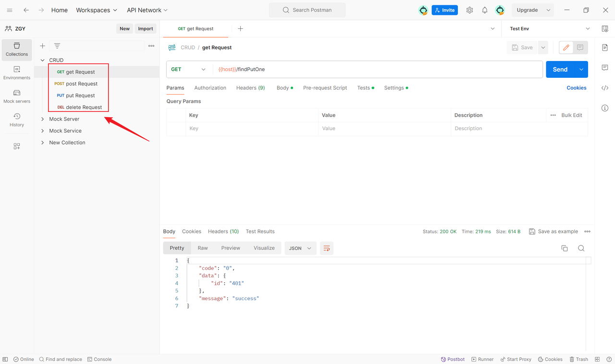615x364 pixels.
Task: Open the Collections sidebar panel
Action: (17, 49)
